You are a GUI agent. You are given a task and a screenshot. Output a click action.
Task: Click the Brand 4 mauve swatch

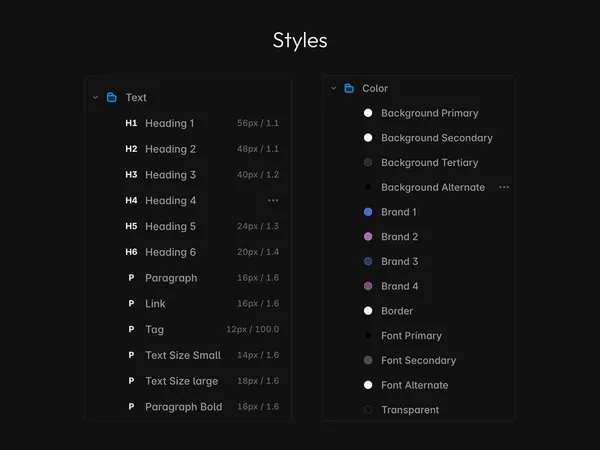368,286
